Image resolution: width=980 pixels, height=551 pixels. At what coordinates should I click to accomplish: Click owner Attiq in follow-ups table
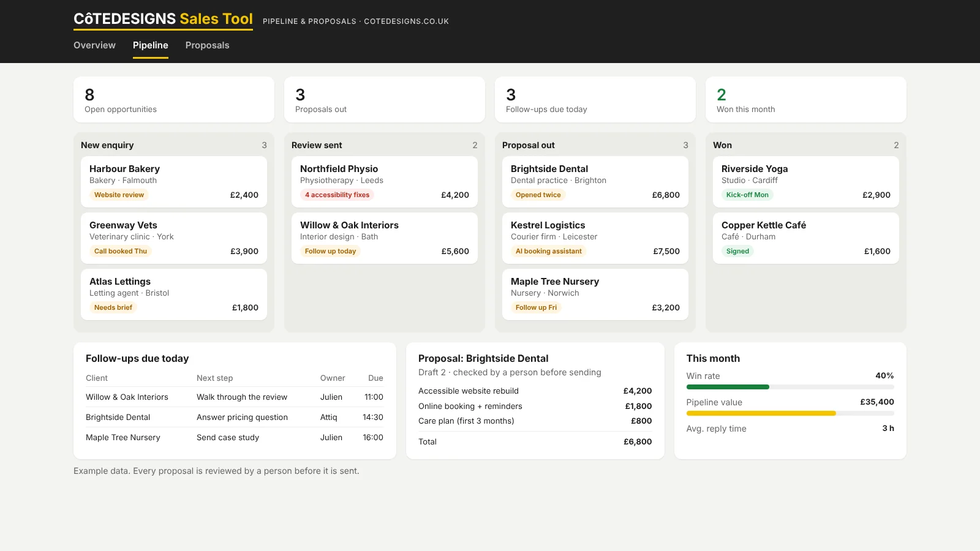(329, 417)
